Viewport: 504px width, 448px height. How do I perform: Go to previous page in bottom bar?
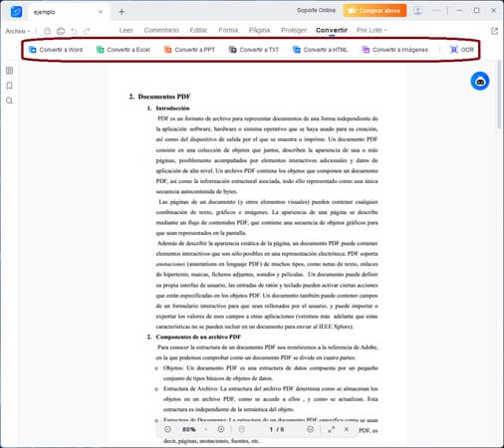point(242,429)
